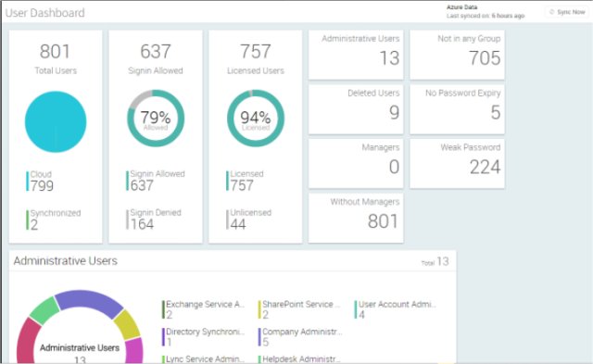Viewport: 593px width, 364px height.
Task: Click the 637 Signin Allowed heading
Action: 156,58
